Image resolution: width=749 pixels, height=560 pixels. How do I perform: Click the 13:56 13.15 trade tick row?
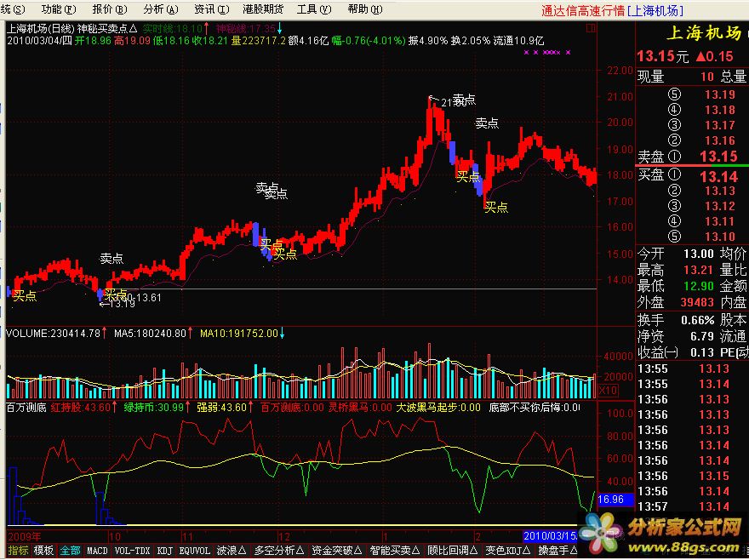click(683, 476)
